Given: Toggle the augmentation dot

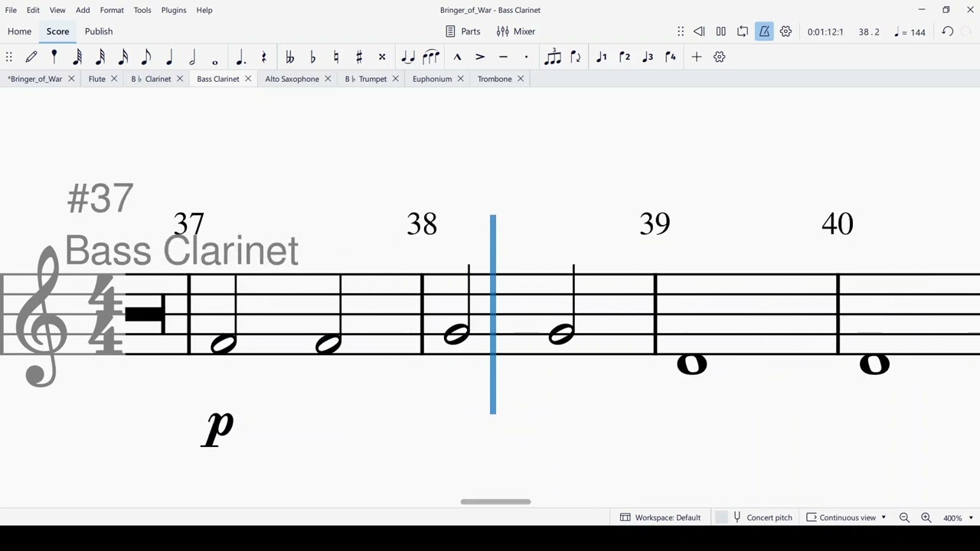Looking at the screenshot, I should pyautogui.click(x=240, y=57).
